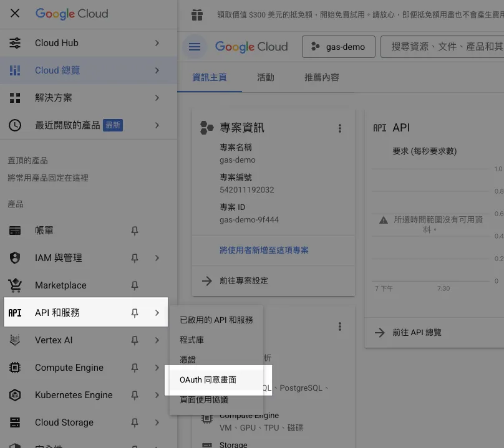This screenshot has width=504, height=448.
Task: Click the hamburger menu icon in header
Action: [x=195, y=47]
